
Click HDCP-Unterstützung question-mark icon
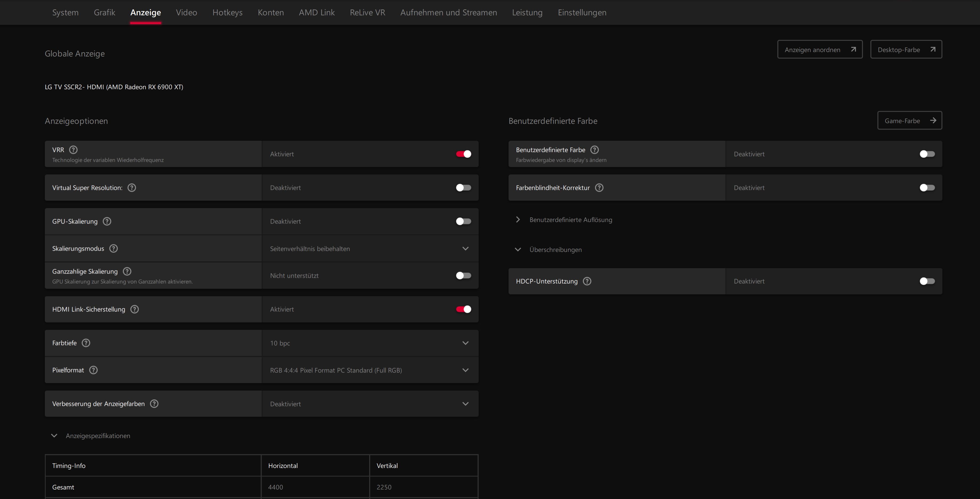587,282
